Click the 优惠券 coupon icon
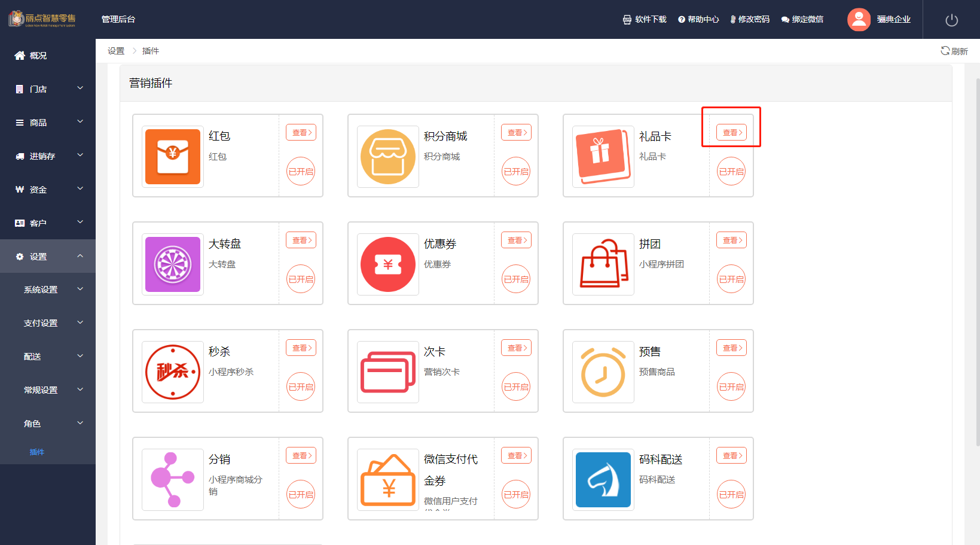Image resolution: width=980 pixels, height=545 pixels. tap(388, 264)
